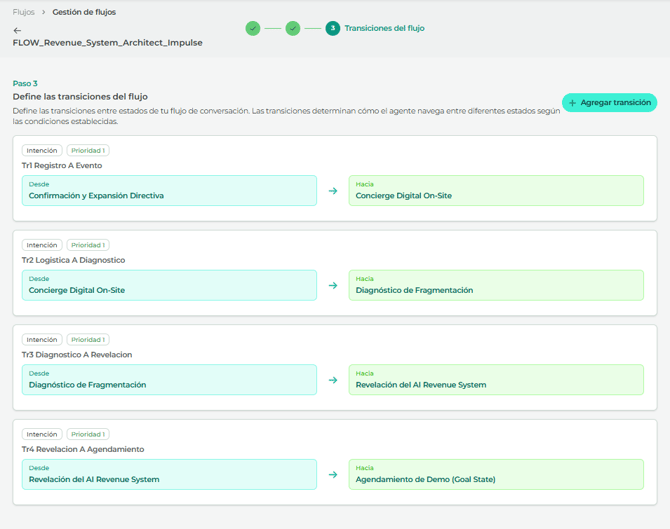Viewport: 670px width, 529px height.
Task: Click Transiciones del flujo step label
Action: coord(384,28)
